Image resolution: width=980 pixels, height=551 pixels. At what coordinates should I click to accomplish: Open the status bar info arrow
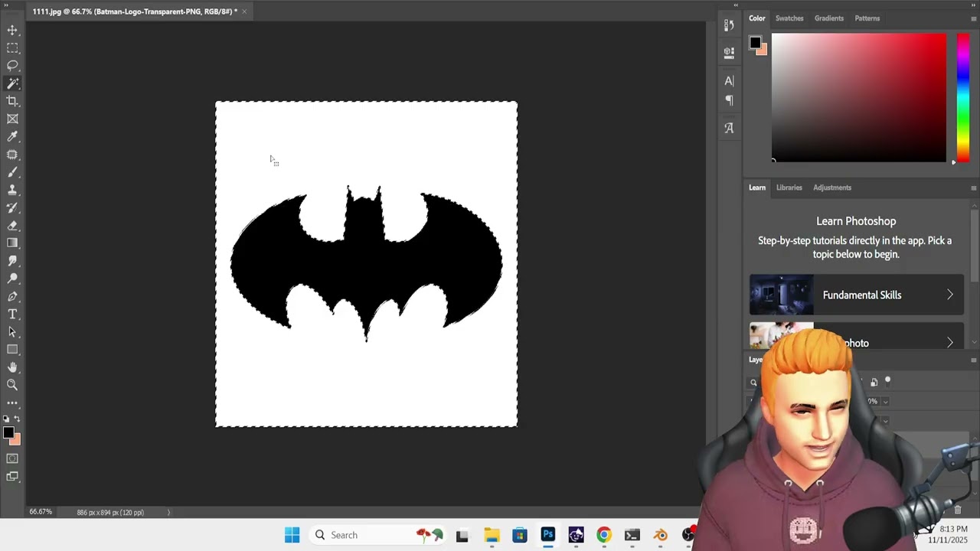pos(168,512)
